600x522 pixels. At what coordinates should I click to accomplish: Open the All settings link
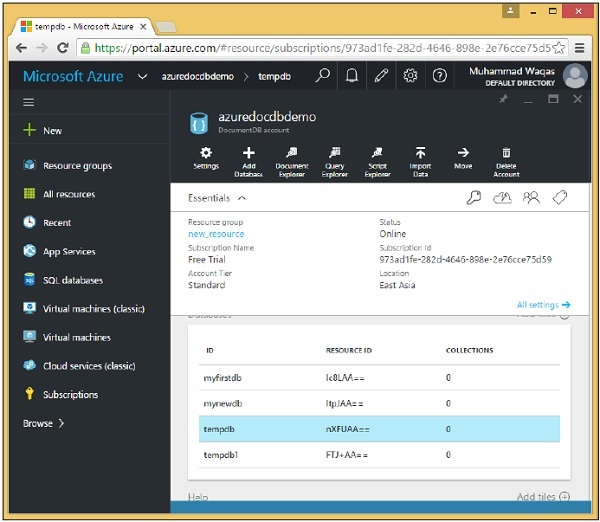click(543, 304)
